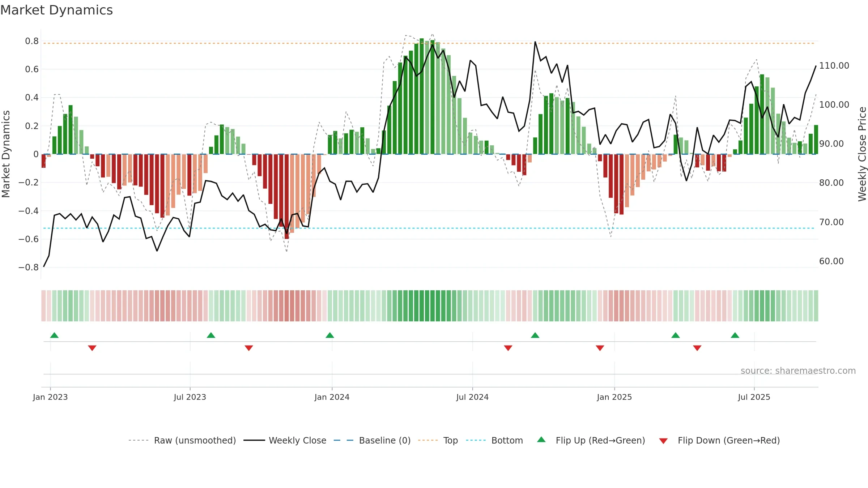The image size is (868, 488).
Task: Click the Jan 2023 x-axis label
Action: pyautogui.click(x=50, y=397)
